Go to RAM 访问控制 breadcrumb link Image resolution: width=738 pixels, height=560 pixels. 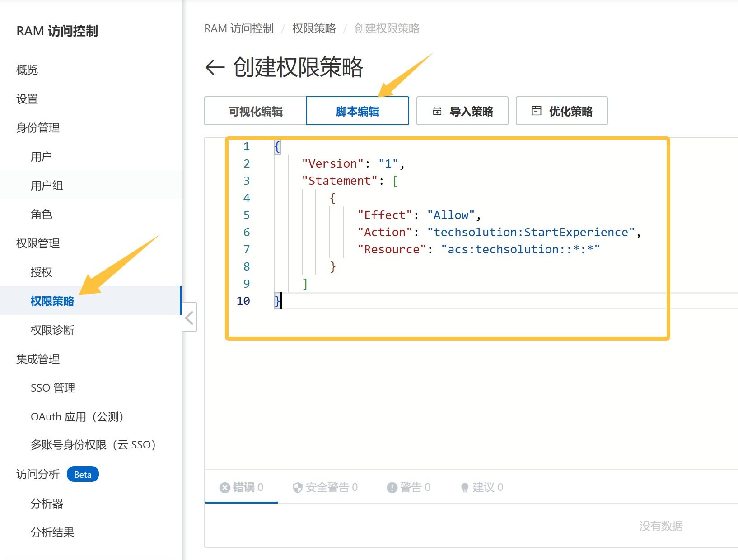pos(239,28)
